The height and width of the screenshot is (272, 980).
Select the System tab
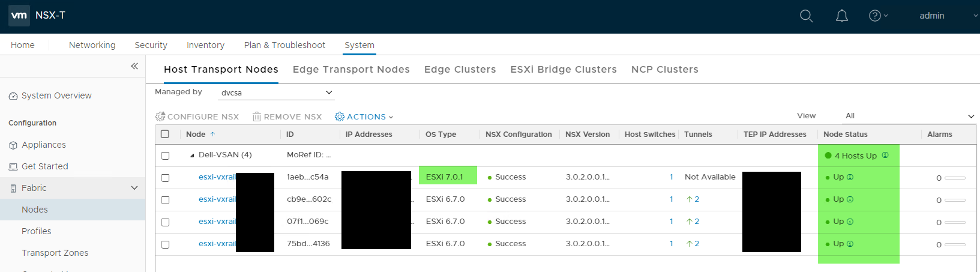point(359,45)
